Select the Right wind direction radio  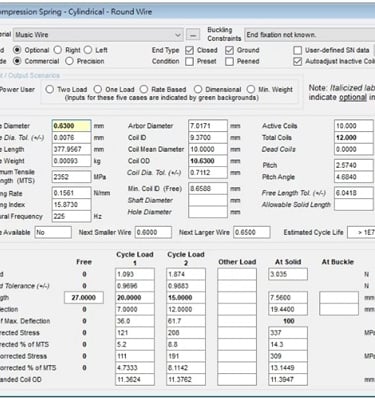(x=58, y=50)
